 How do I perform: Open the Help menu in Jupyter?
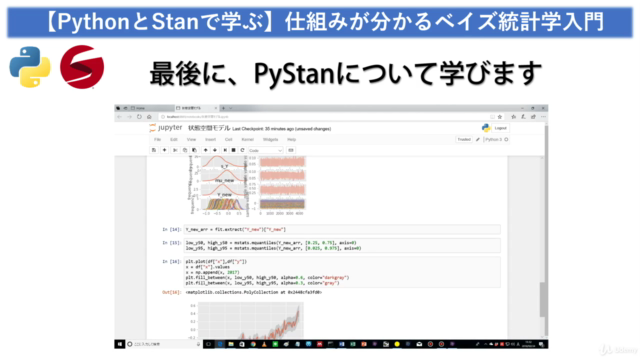click(291, 140)
